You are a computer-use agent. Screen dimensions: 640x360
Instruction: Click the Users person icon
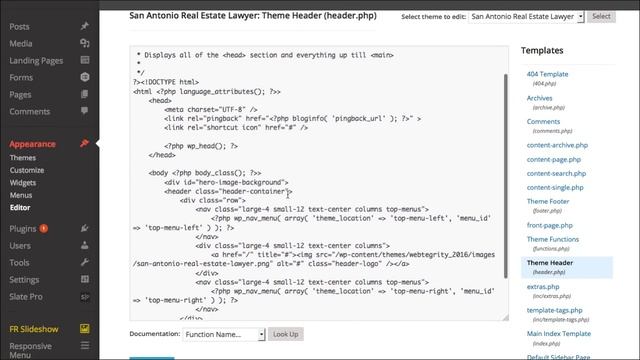pos(84,245)
